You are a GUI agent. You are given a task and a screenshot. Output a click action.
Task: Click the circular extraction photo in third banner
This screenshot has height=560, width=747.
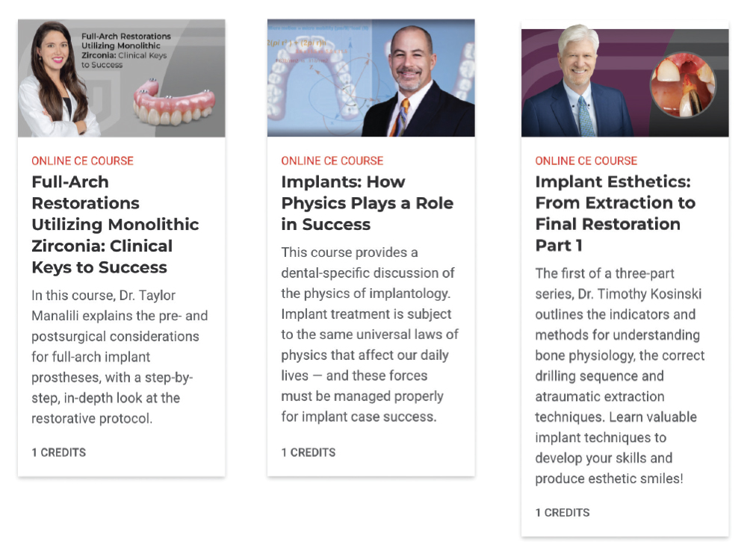683,85
